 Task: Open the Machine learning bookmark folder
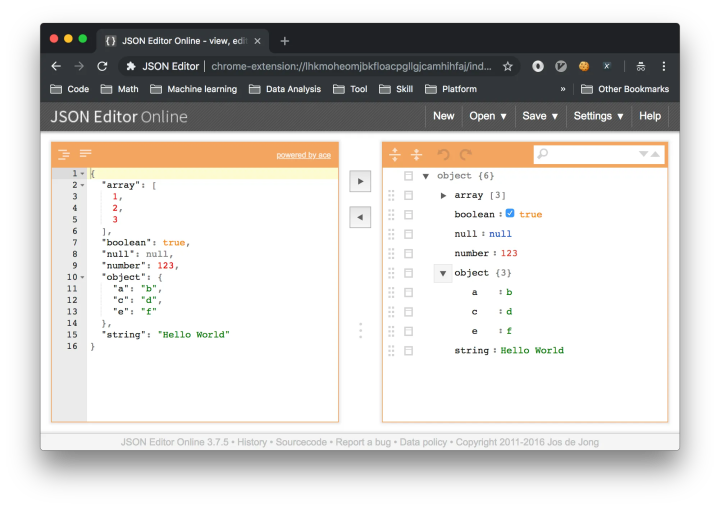pyautogui.click(x=194, y=89)
